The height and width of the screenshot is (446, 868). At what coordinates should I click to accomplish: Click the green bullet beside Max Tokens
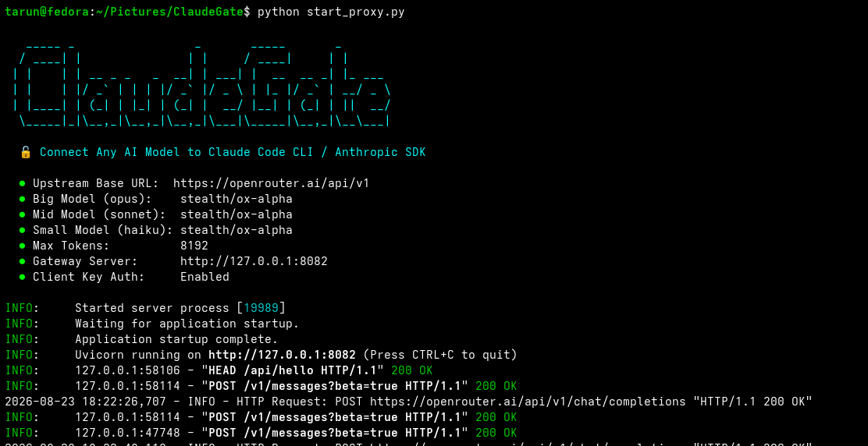[x=23, y=246]
